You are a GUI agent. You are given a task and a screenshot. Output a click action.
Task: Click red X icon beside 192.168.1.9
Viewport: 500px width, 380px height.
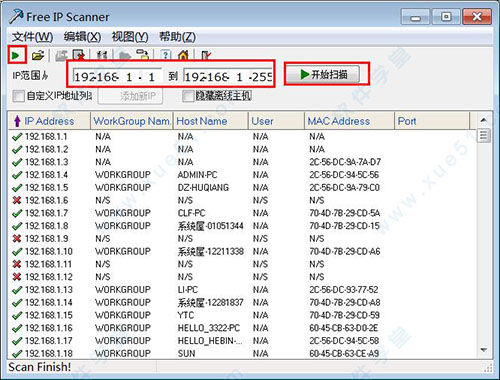click(x=17, y=239)
